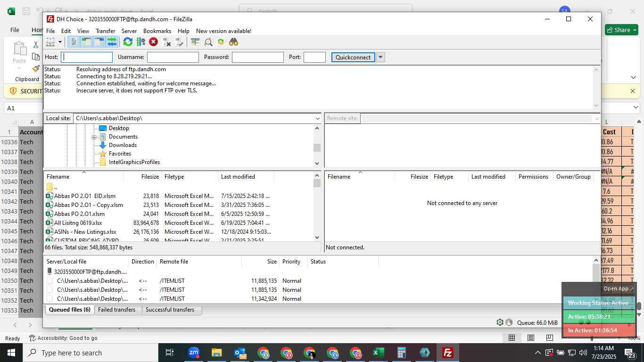The width and height of the screenshot is (644, 362).
Task: Toggle the local directory tree display
Action: [86, 42]
